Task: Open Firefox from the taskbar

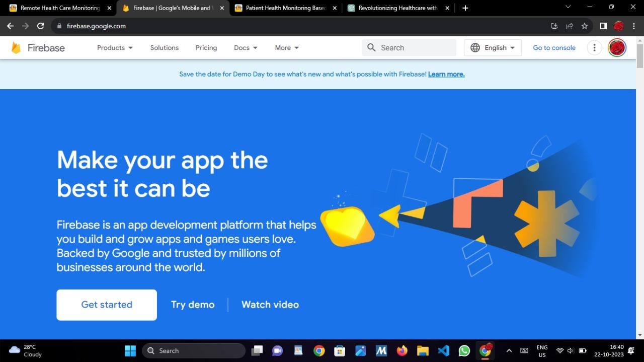Action: (401, 350)
